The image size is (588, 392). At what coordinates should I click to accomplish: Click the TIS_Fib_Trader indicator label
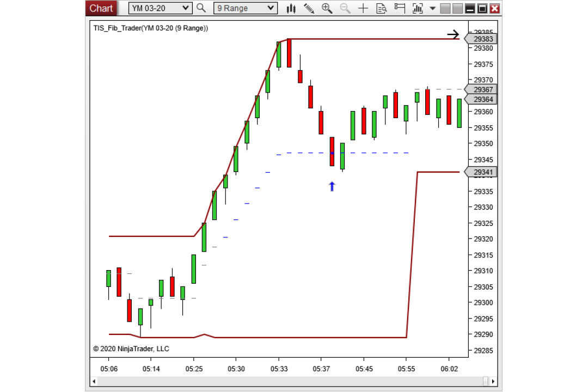pyautogui.click(x=151, y=28)
